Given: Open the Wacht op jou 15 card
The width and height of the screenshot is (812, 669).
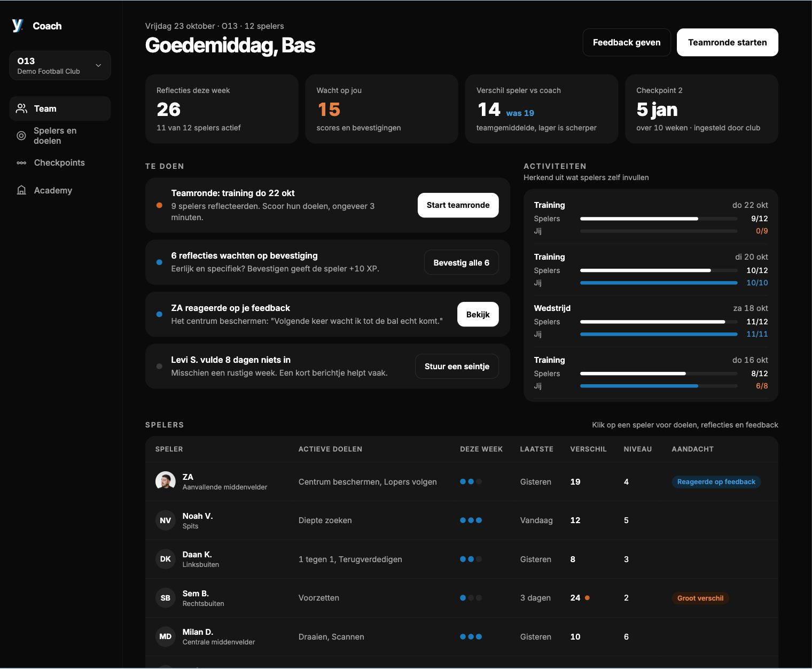Looking at the screenshot, I should [381, 109].
